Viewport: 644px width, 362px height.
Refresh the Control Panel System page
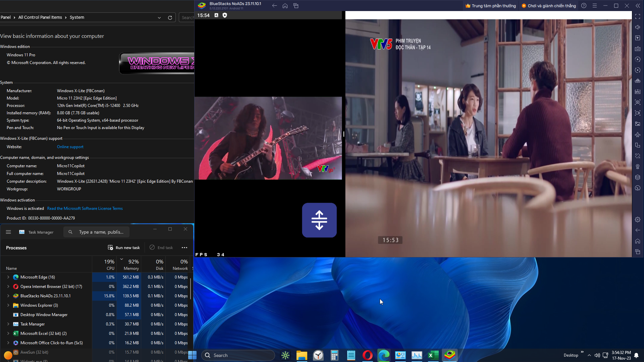pyautogui.click(x=170, y=18)
